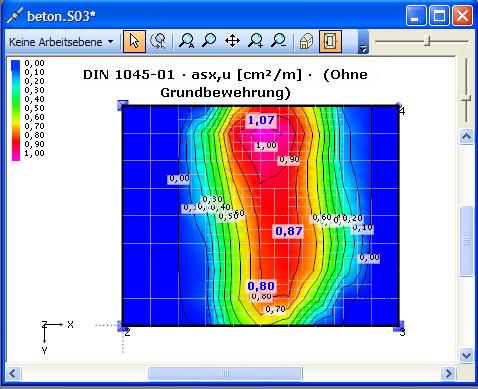Click the scroll down arrow of vertical scrollbar

click(466, 355)
